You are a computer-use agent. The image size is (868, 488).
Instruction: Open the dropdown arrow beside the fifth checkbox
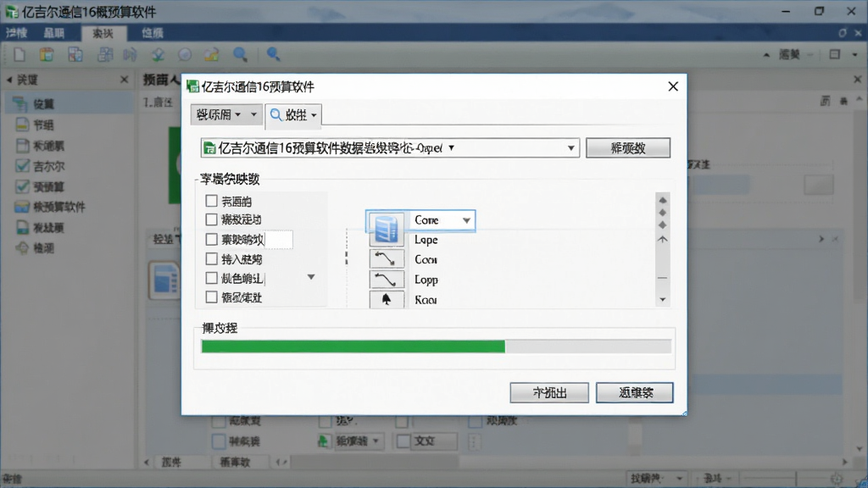(311, 277)
